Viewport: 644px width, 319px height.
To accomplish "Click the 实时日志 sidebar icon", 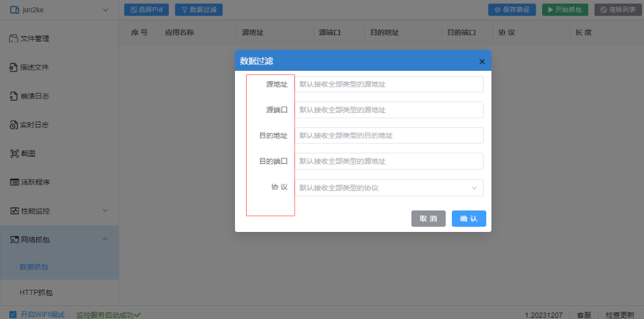I will click(x=14, y=125).
